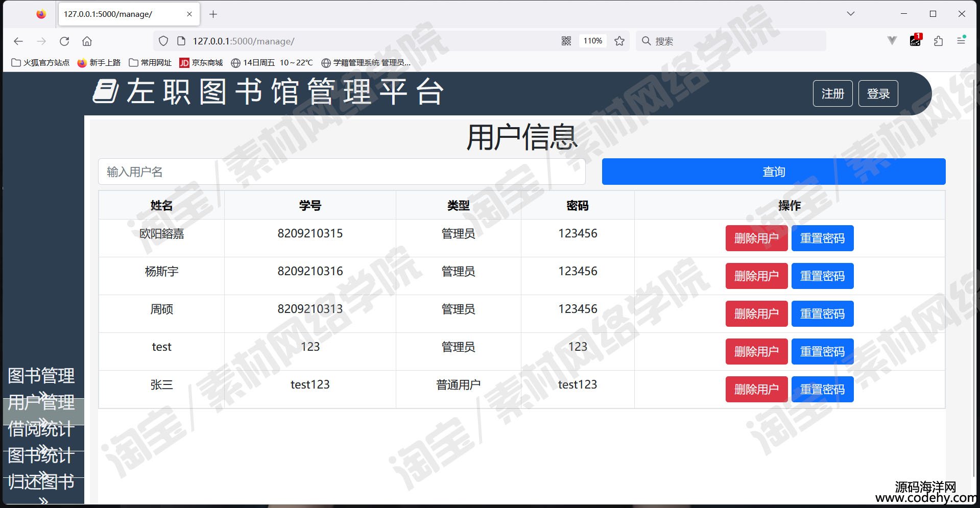Click the 密码 column header
980x508 pixels.
578,205
